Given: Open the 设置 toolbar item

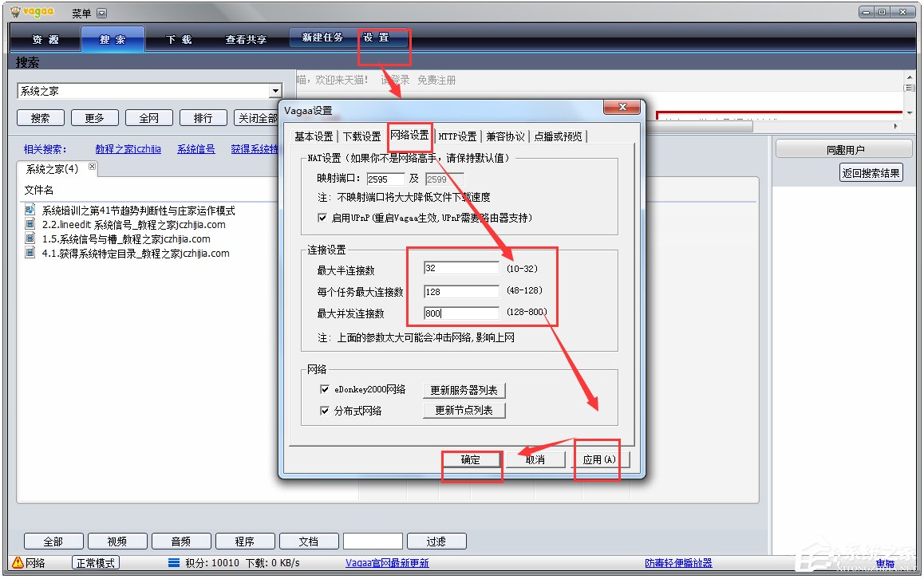Looking at the screenshot, I should (376, 37).
